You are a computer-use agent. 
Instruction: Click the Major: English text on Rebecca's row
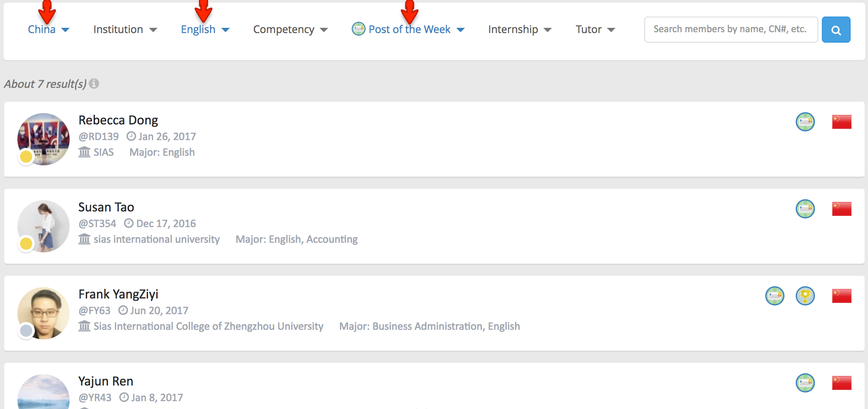click(162, 152)
